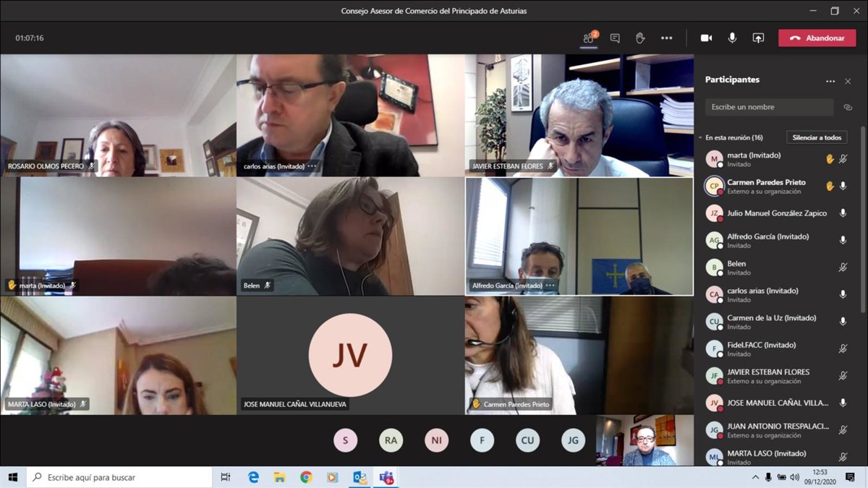
Task: Open more options in the Participantes header
Action: tap(830, 81)
